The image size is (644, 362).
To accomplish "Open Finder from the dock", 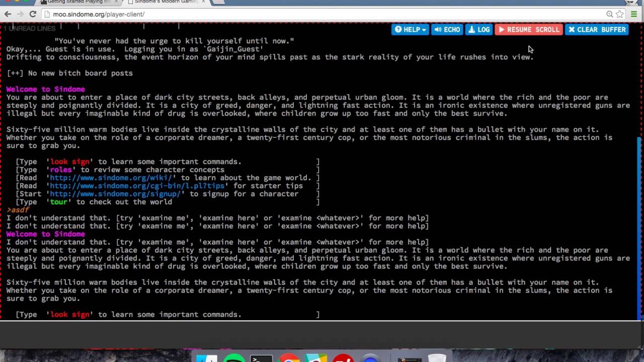I will tap(206, 358).
